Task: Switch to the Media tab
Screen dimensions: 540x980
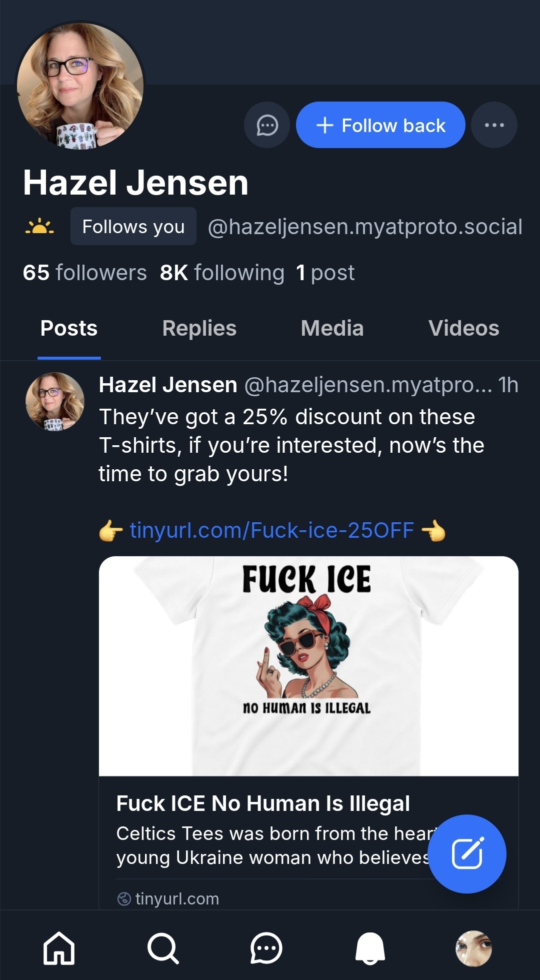Action: (x=332, y=329)
